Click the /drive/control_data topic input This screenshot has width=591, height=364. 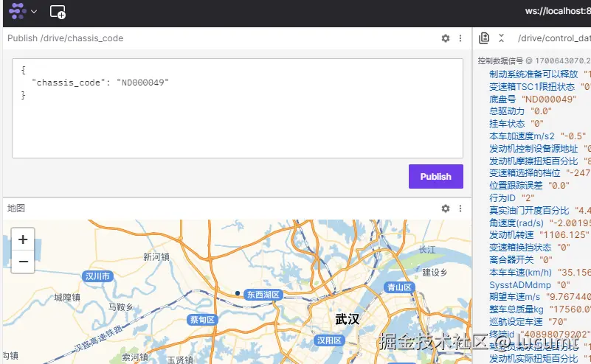553,38
